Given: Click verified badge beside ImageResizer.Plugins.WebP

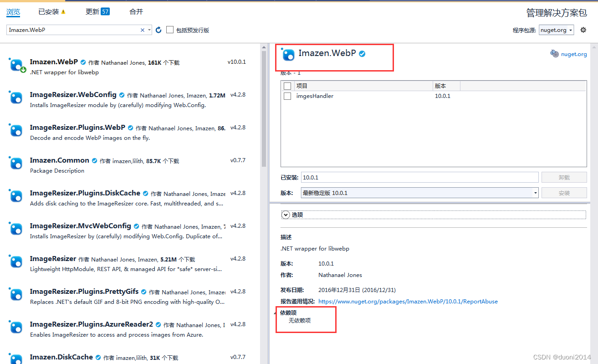Looking at the screenshot, I should [x=130, y=128].
